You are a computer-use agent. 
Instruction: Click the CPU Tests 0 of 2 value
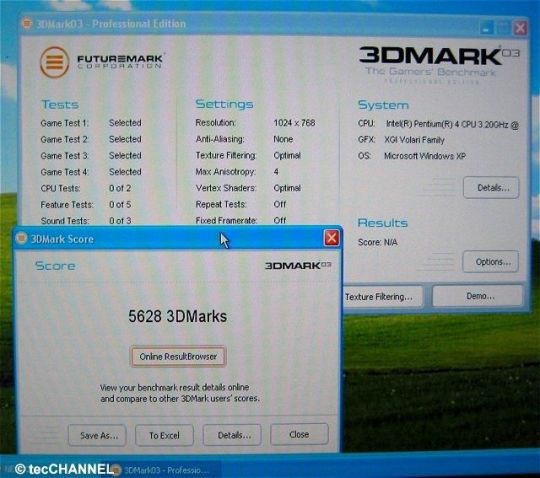click(120, 188)
